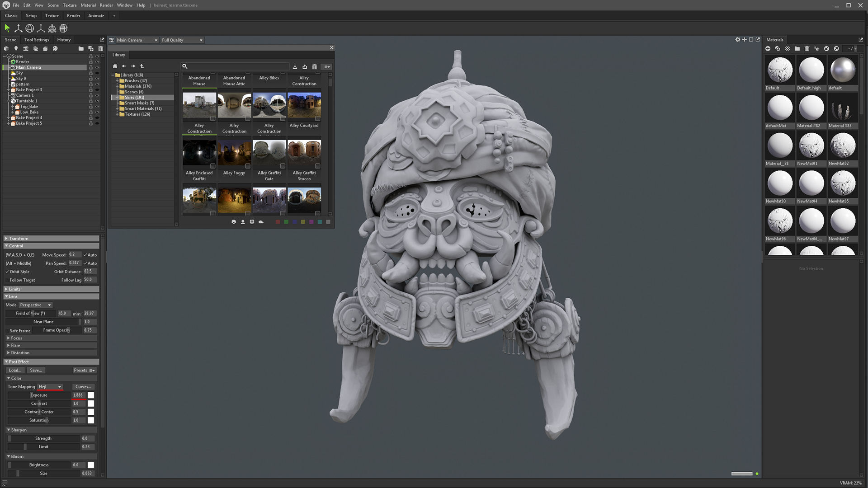Duplicate the selected material
Screen dimensions: 868x488
coord(778,49)
